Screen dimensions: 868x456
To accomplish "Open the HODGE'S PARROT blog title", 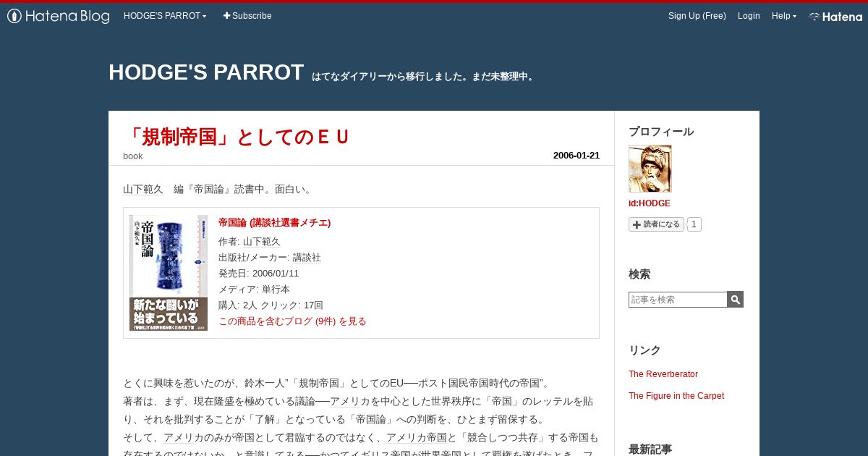I will point(206,72).
